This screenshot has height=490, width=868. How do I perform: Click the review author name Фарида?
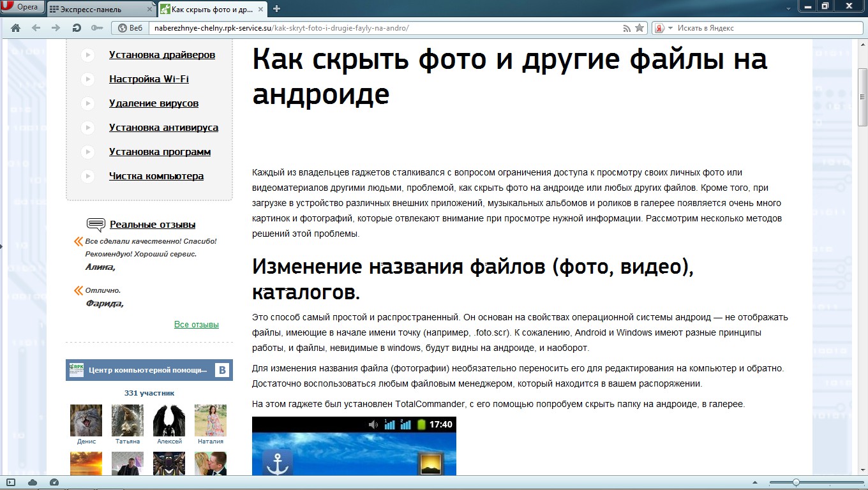coord(105,304)
